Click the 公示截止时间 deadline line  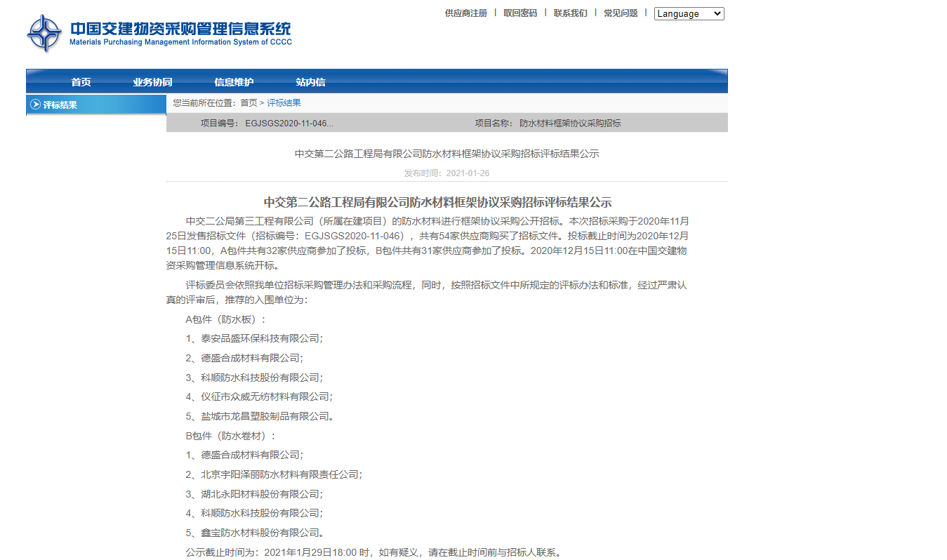[x=373, y=552]
